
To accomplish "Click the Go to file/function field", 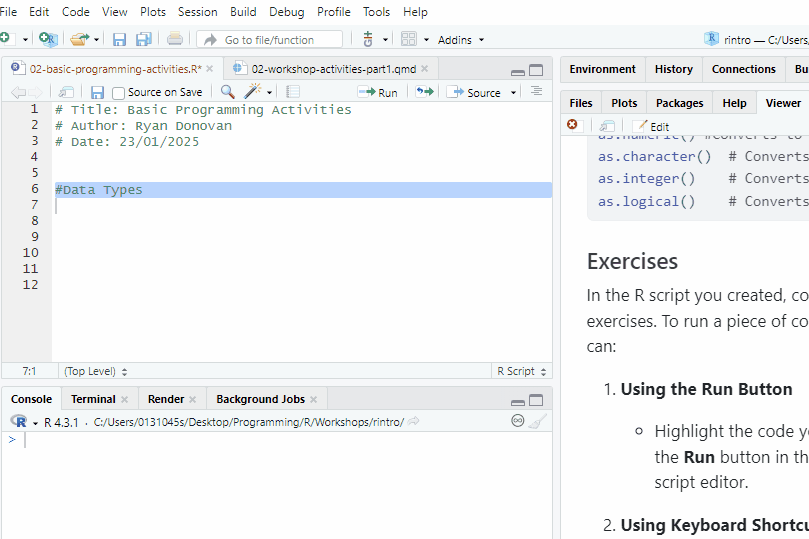I will point(270,40).
